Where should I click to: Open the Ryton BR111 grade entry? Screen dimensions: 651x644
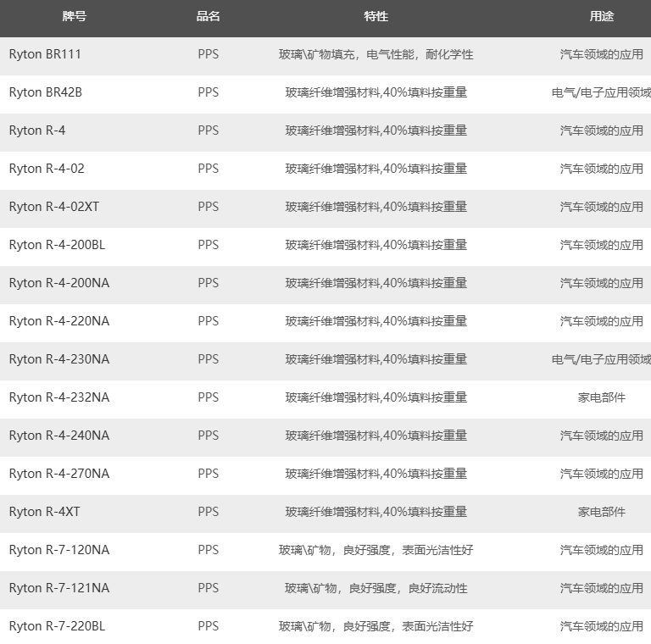(45, 54)
